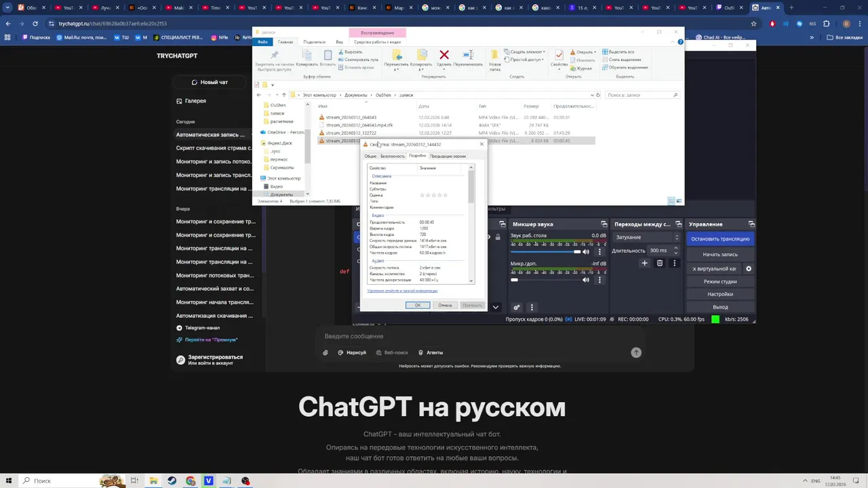868x488 pixels.
Task: Click the down chevron below OBS sources list
Action: tap(495, 307)
